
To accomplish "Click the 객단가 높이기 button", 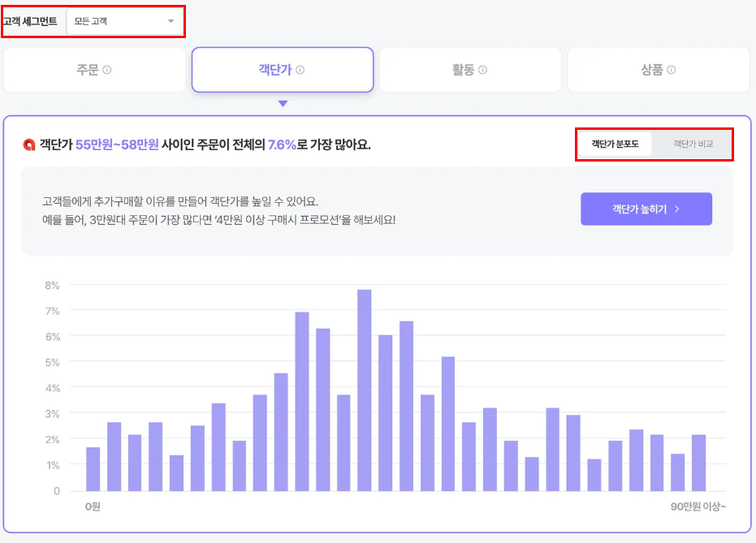I will pyautogui.click(x=646, y=209).
